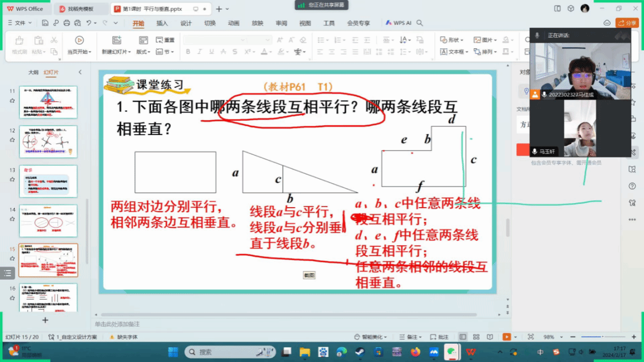Click the undo arrow icon
Screen dimensions: 644x362
[x=89, y=23]
